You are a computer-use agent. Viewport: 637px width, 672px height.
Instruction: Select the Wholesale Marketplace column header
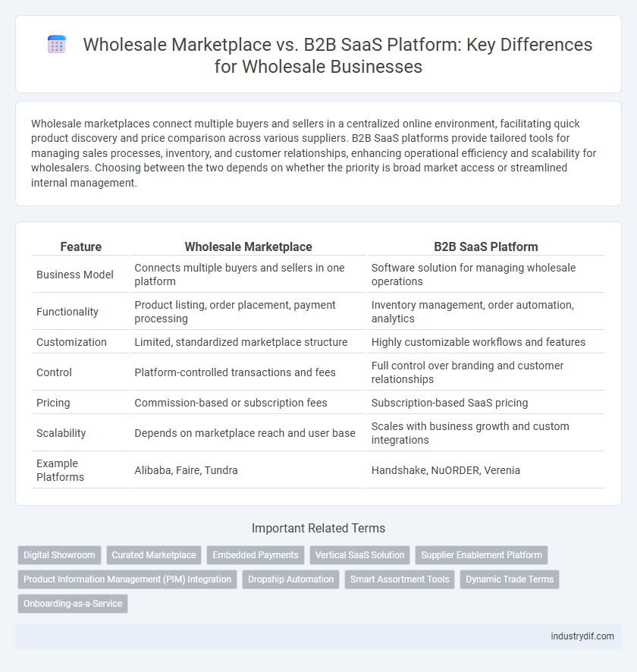pyautogui.click(x=249, y=247)
